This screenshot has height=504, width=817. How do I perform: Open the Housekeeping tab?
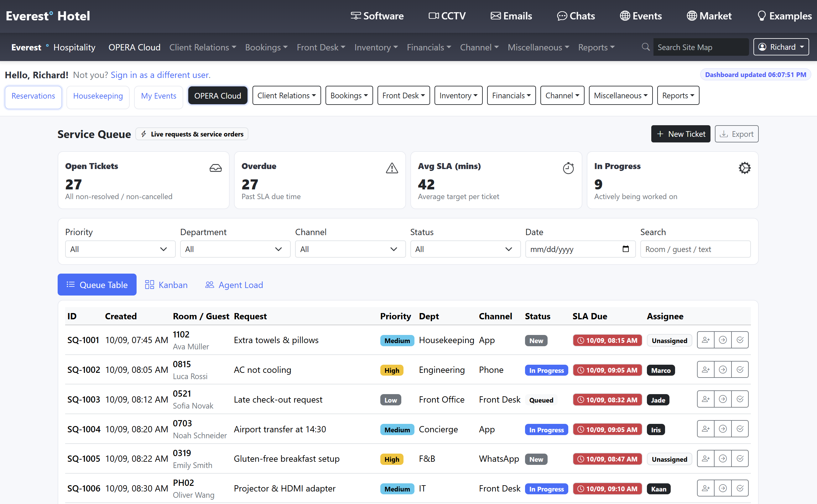98,96
